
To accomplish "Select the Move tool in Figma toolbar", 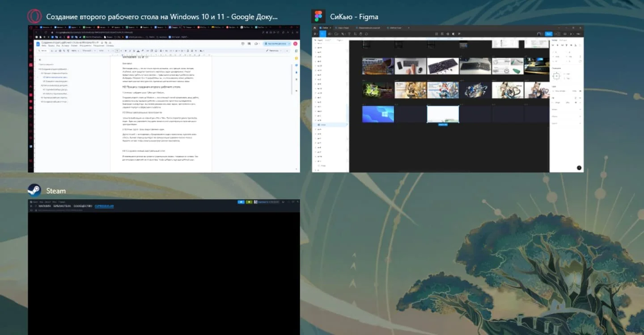I will click(x=322, y=33).
